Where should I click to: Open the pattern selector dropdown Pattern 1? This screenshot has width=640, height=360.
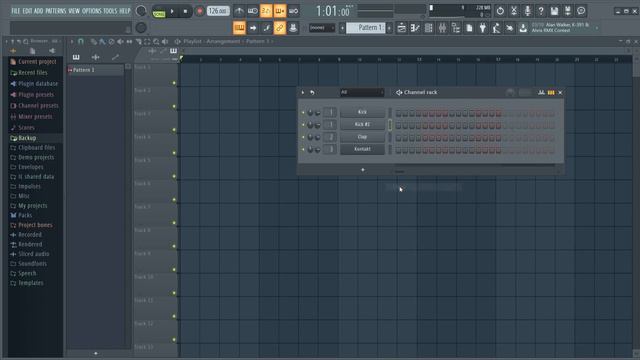pyautogui.click(x=366, y=28)
